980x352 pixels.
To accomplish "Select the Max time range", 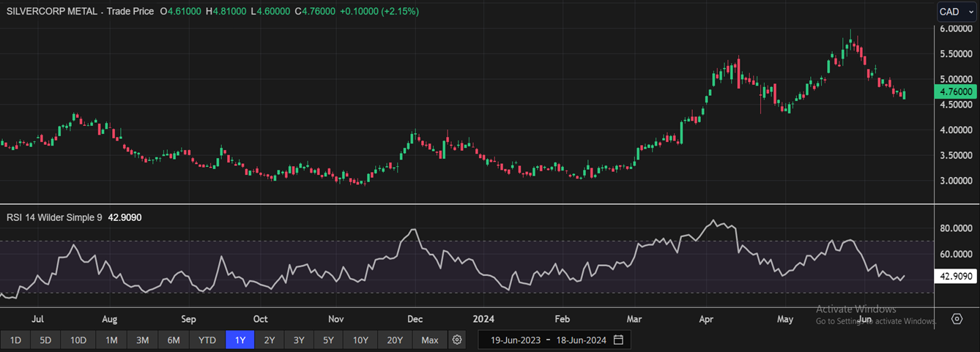I will (x=430, y=340).
